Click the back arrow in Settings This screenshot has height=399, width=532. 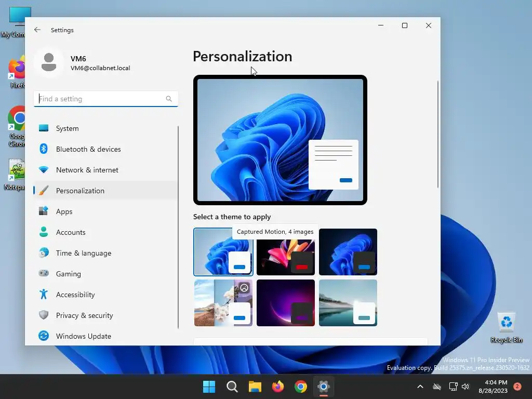(37, 30)
